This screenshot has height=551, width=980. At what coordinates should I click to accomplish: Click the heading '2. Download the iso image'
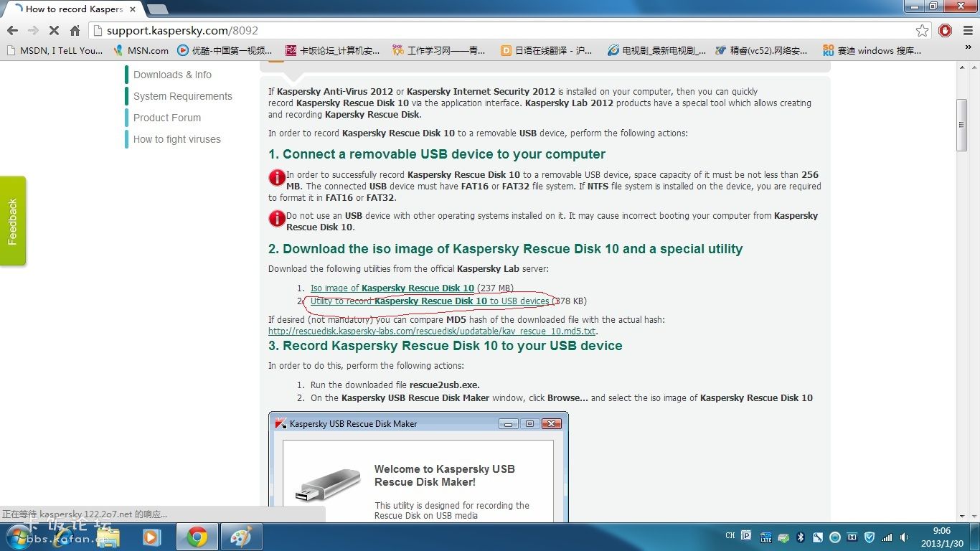(x=505, y=249)
